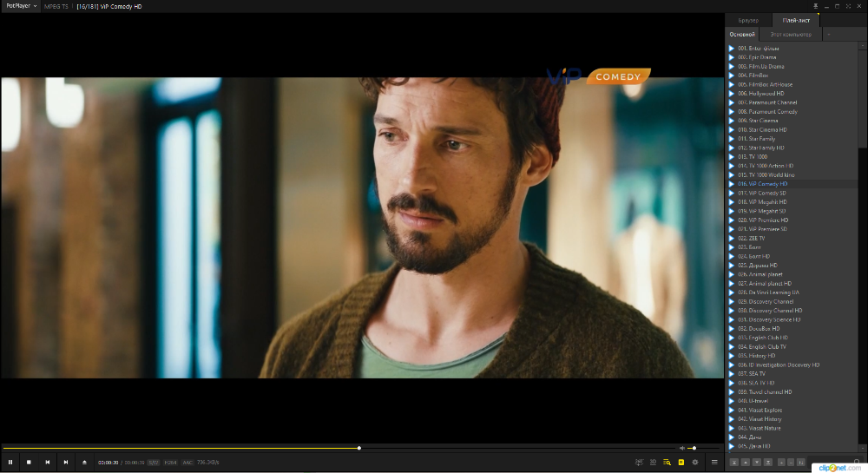Click the playlist vertical scrollbar
Screen dimensions: 868x473
pyautogui.click(x=863, y=98)
